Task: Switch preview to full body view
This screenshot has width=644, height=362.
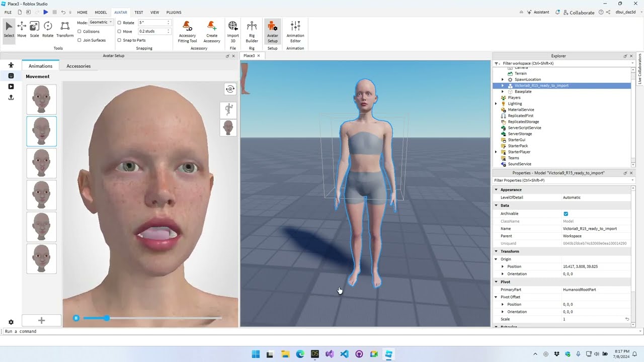Action: coord(228,109)
